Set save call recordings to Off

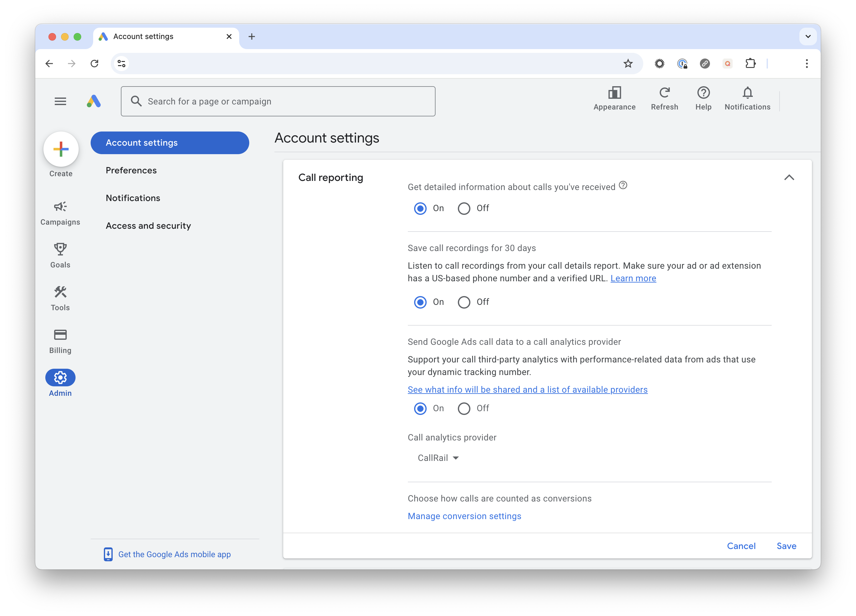464,302
